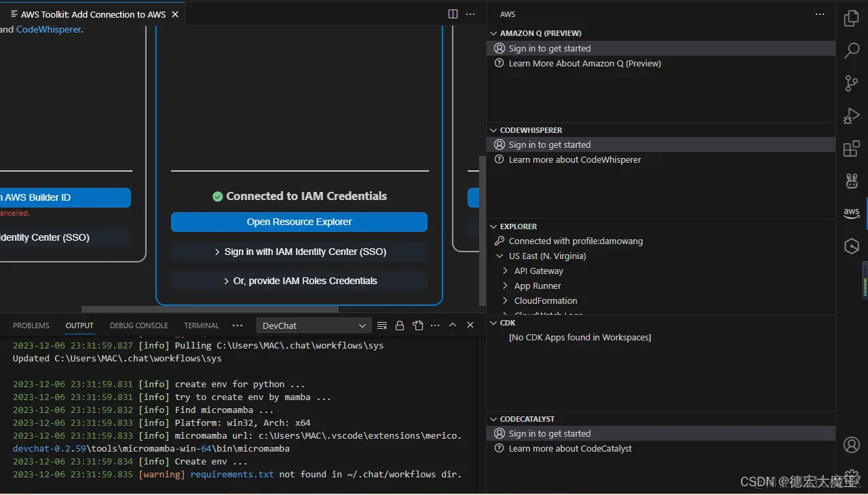
Task: Open the DevChat output channel dropdown
Action: (314, 325)
